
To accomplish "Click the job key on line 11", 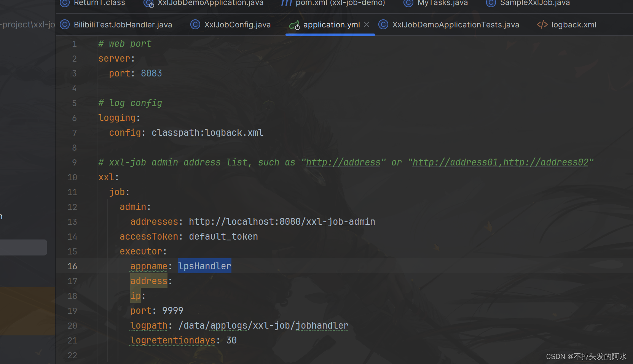I will point(117,192).
